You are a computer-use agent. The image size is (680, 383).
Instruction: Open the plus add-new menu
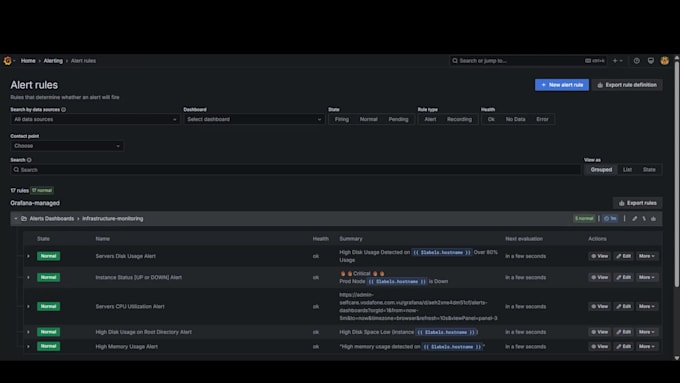pos(618,61)
